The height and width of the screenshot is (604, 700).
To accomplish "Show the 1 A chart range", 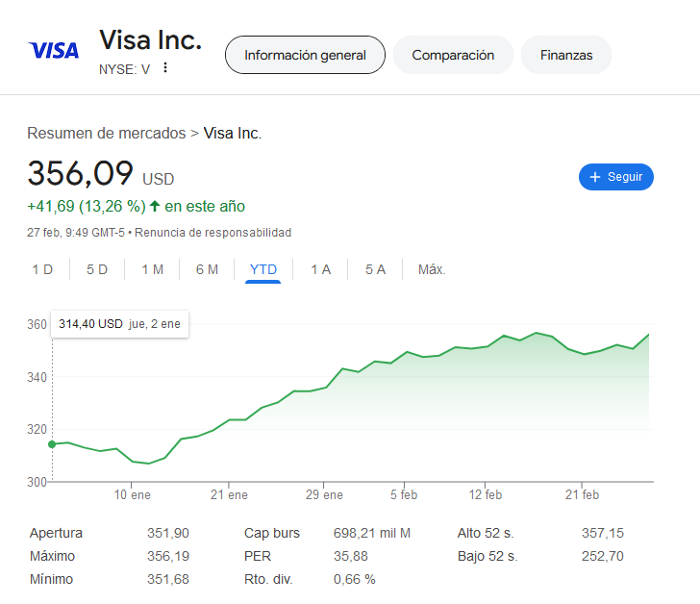I will pyautogui.click(x=320, y=269).
